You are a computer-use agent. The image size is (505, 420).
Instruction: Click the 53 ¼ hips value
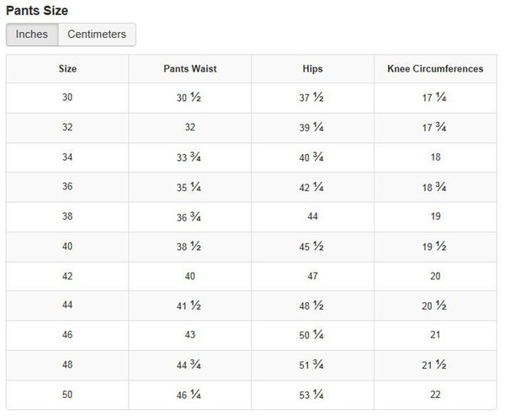click(x=311, y=395)
